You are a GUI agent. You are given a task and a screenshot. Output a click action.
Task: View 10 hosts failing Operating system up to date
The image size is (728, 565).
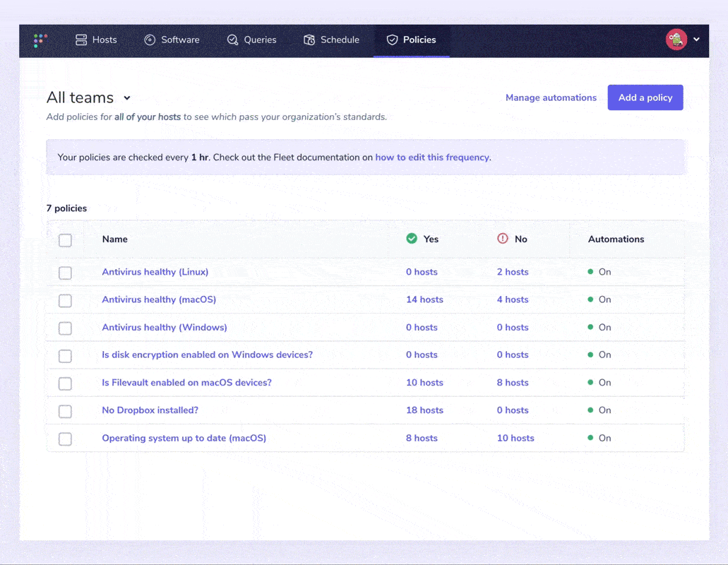515,439
